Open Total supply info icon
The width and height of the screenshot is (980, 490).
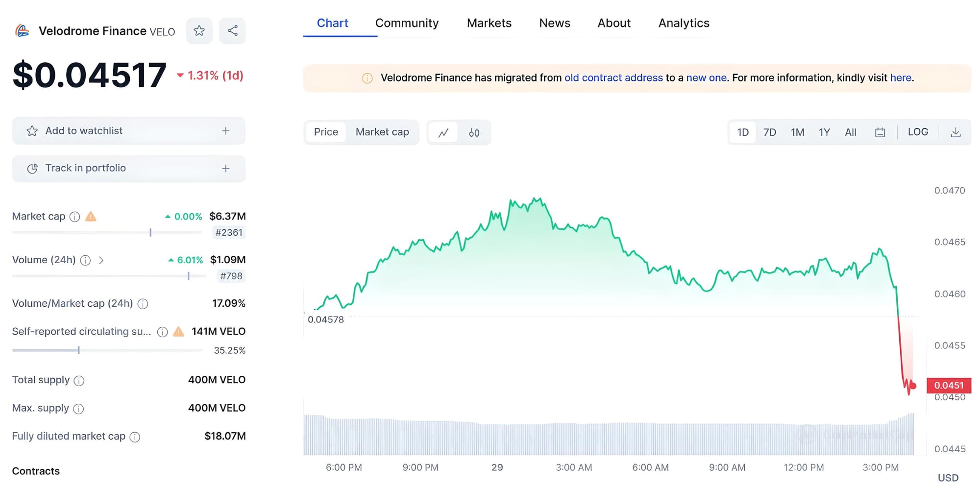[x=79, y=380]
